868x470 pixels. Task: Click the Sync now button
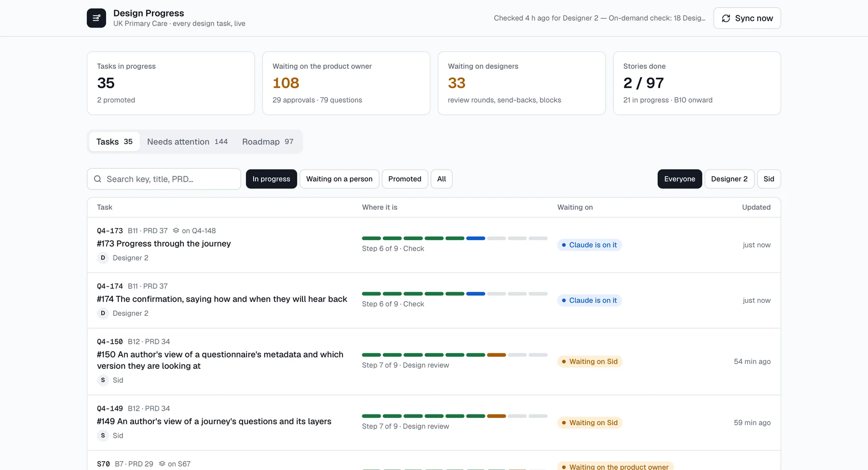(x=747, y=18)
